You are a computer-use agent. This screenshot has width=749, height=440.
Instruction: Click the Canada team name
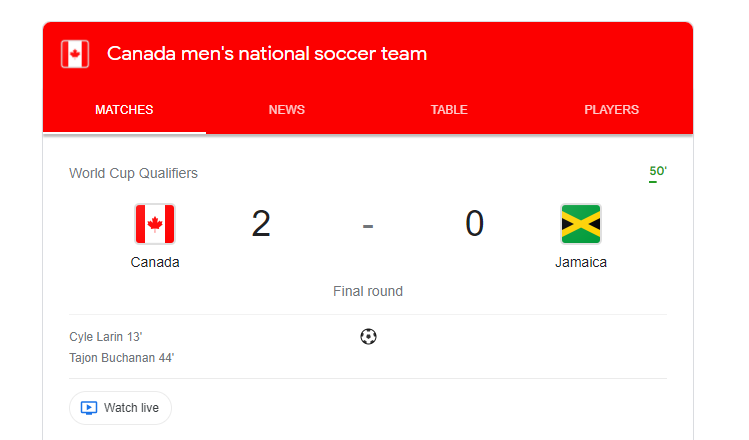pos(155,262)
